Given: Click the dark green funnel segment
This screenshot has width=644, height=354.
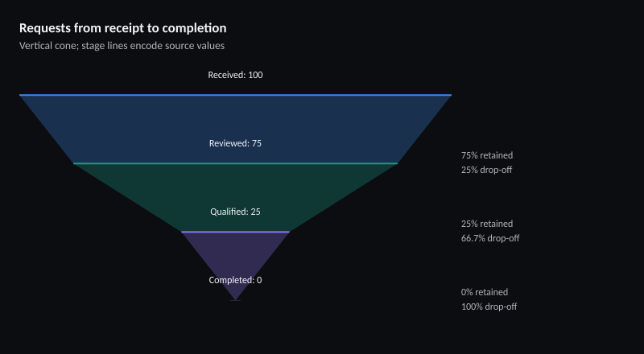Looking at the screenshot, I should pos(235,189).
